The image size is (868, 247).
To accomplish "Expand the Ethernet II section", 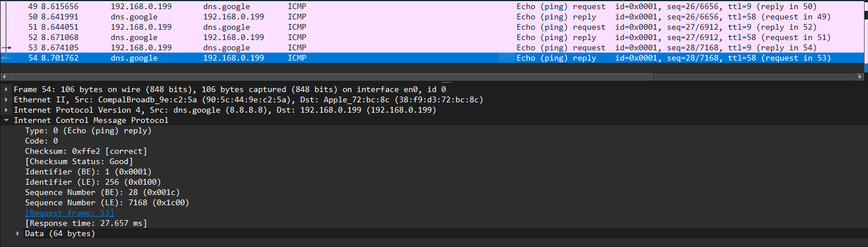I will coord(6,100).
